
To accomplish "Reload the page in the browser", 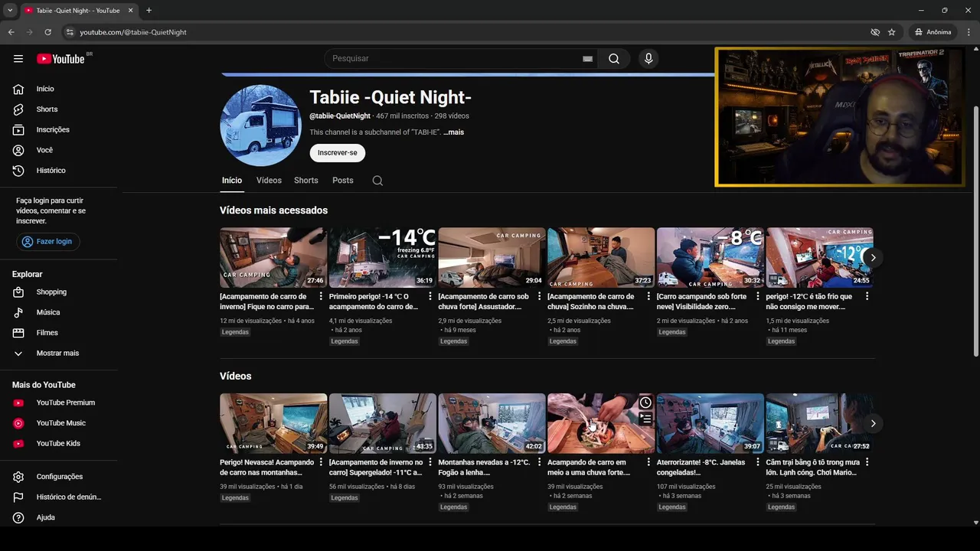I will [47, 32].
